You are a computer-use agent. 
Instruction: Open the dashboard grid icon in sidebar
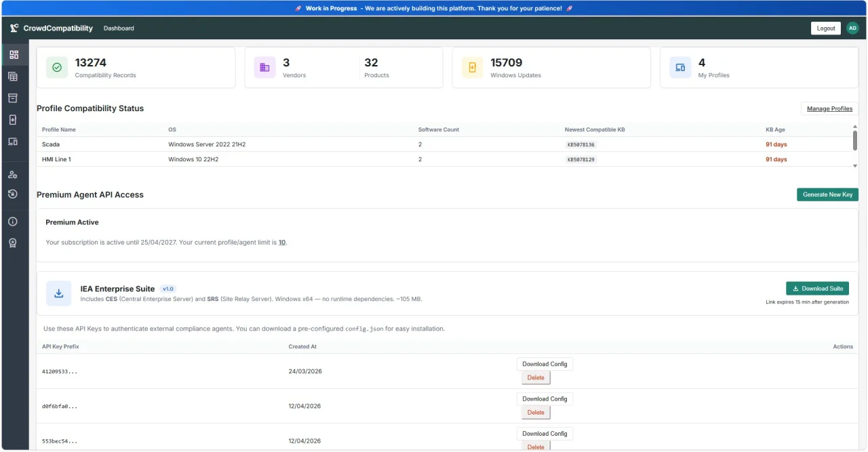(14, 55)
